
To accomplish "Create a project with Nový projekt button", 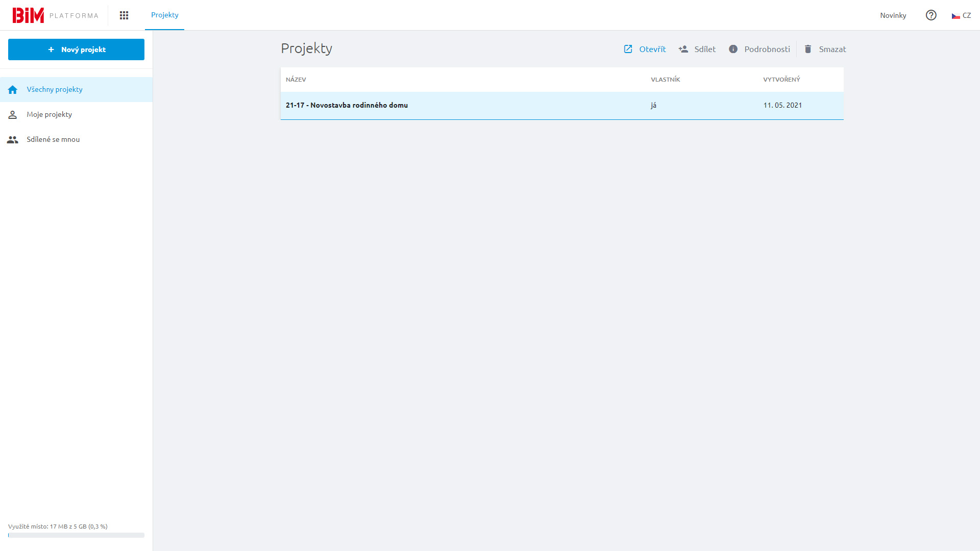I will coord(76,49).
